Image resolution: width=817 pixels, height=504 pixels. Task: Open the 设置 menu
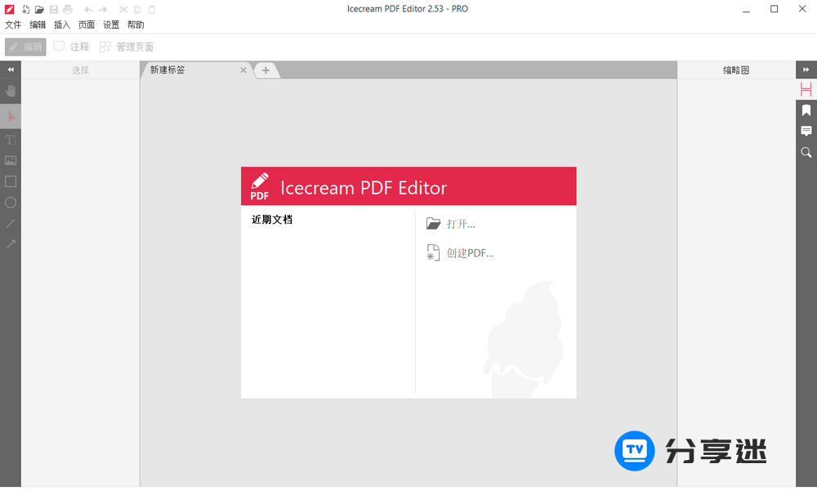pos(110,25)
